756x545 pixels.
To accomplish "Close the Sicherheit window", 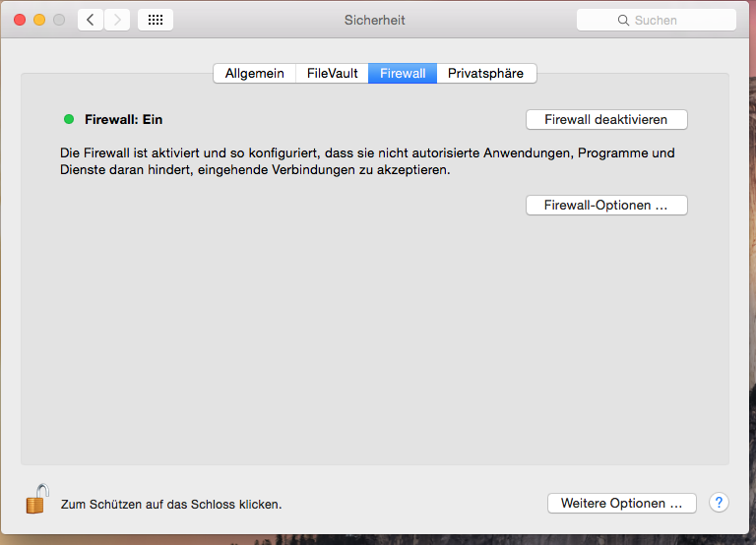I will click(x=20, y=20).
